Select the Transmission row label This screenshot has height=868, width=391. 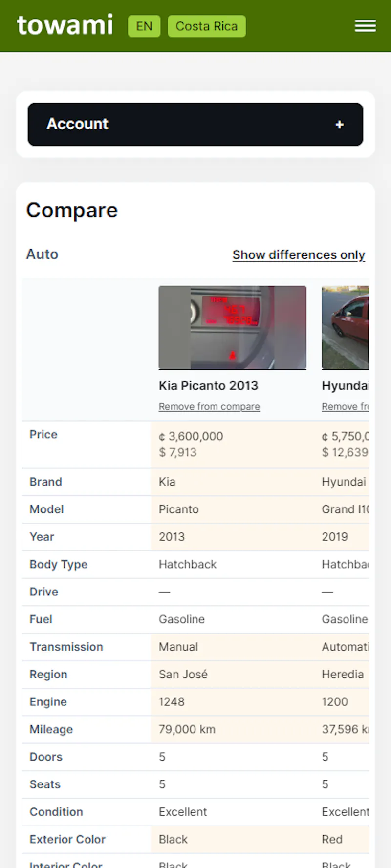coord(66,647)
